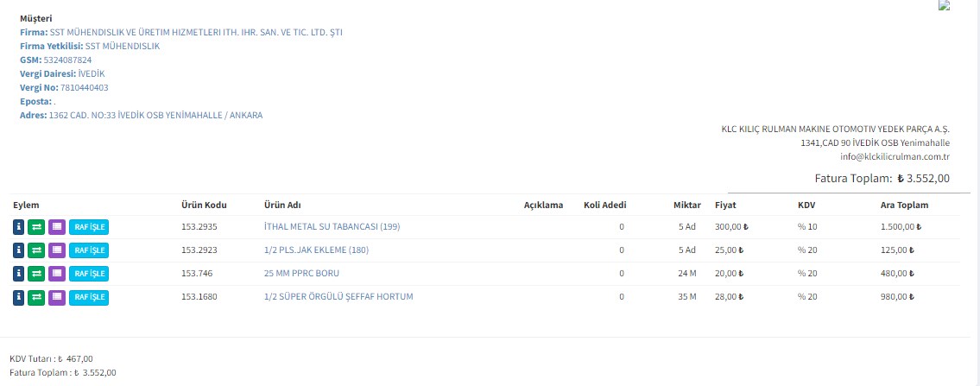Click purple list icon for 25 MM PPRC BORU
This screenshot has width=980, height=386.
[x=57, y=274]
